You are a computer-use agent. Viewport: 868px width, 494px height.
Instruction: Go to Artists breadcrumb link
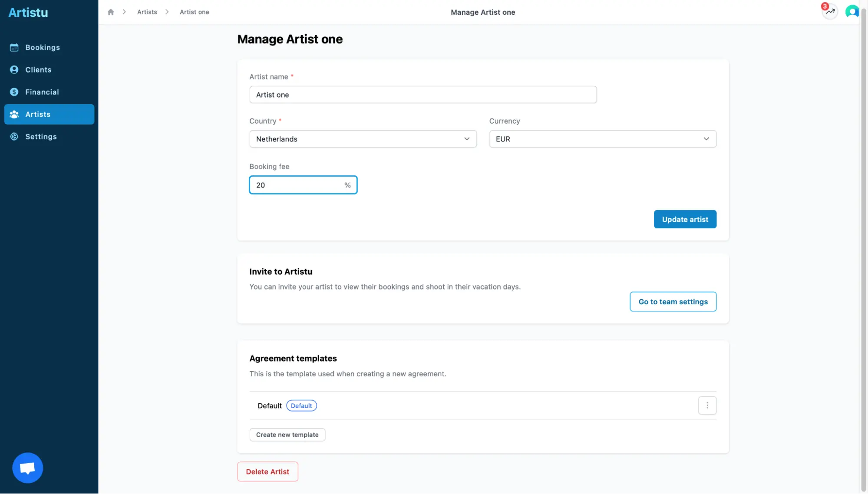[x=147, y=12]
